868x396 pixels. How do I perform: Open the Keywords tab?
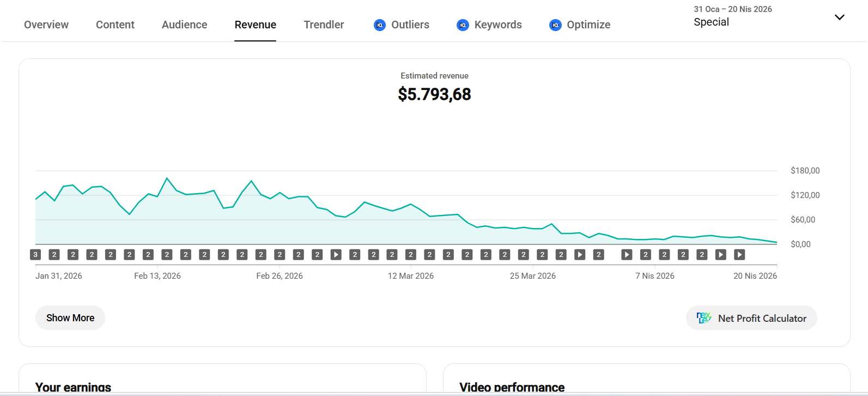(498, 25)
